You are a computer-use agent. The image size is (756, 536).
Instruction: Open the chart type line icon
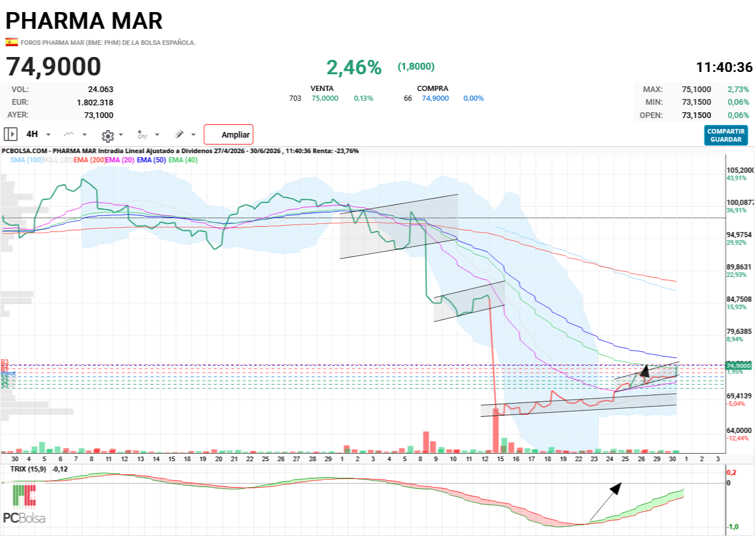[x=69, y=134]
